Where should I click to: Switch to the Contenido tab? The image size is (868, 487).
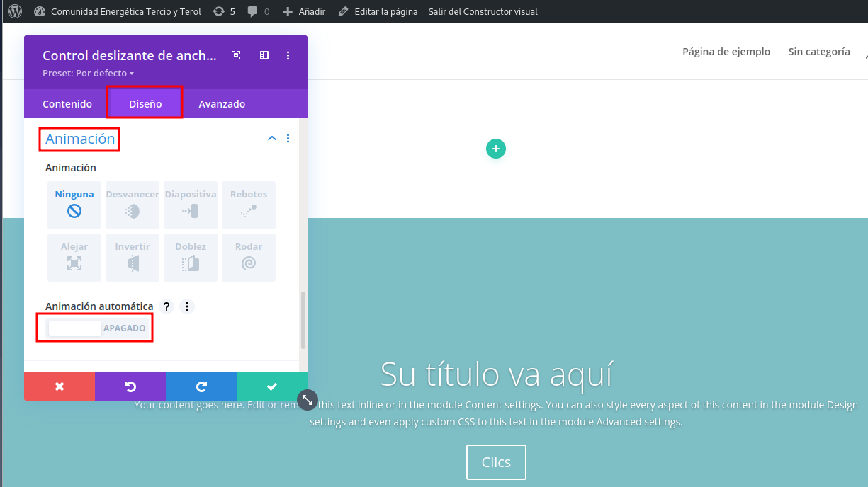click(x=67, y=104)
